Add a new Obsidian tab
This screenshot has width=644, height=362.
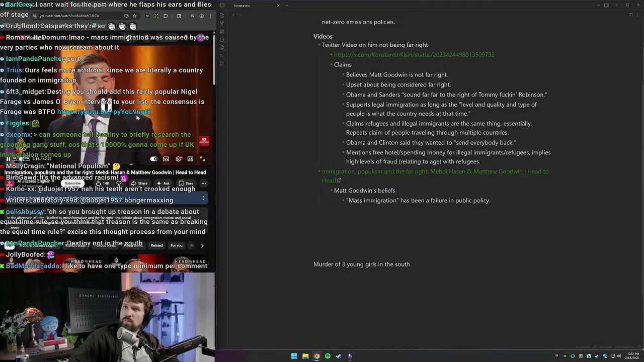coord(287,6)
